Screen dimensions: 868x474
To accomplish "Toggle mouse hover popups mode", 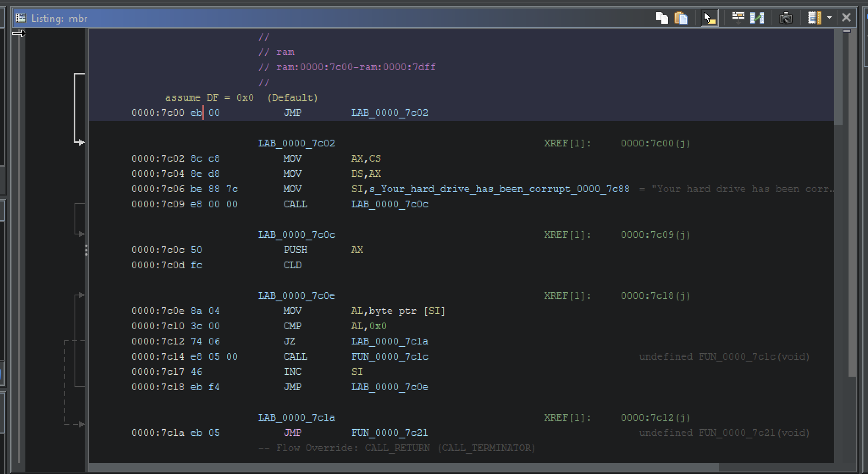I will [x=709, y=18].
